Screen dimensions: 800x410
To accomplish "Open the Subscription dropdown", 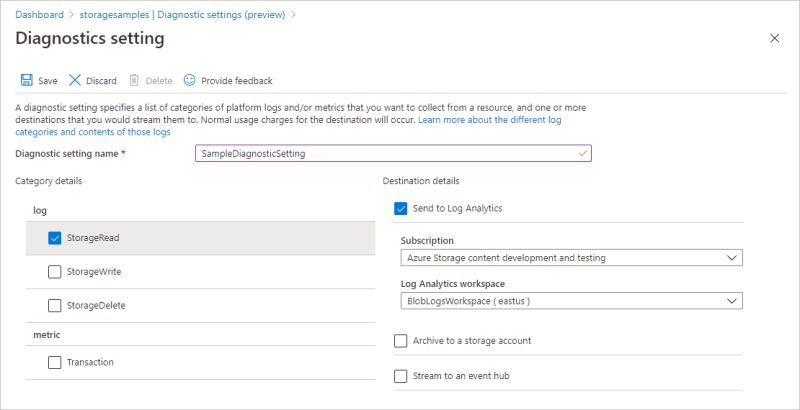I will click(x=571, y=258).
